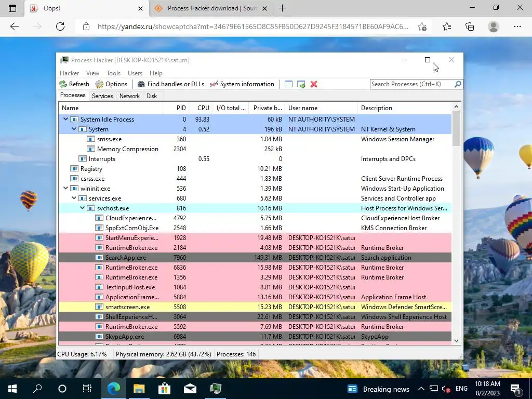Click Process Hacker taskbar icon
532x399 pixels.
coord(216,389)
